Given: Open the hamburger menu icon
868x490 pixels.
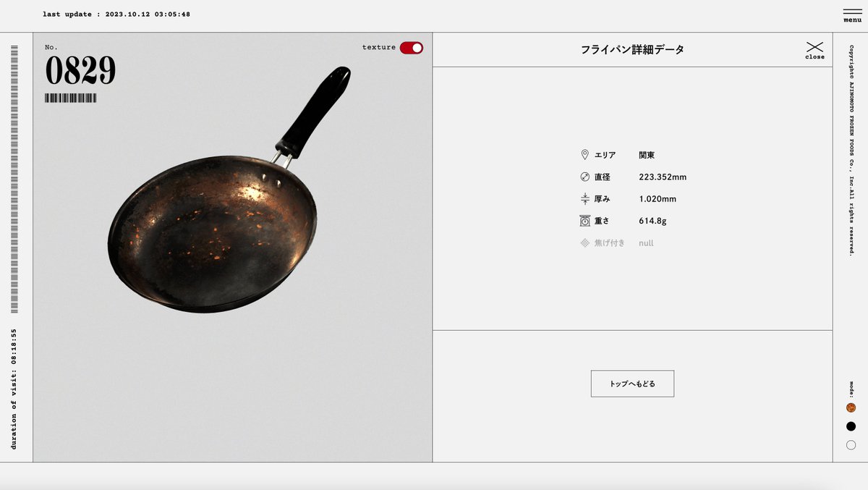Looking at the screenshot, I should (x=852, y=15).
